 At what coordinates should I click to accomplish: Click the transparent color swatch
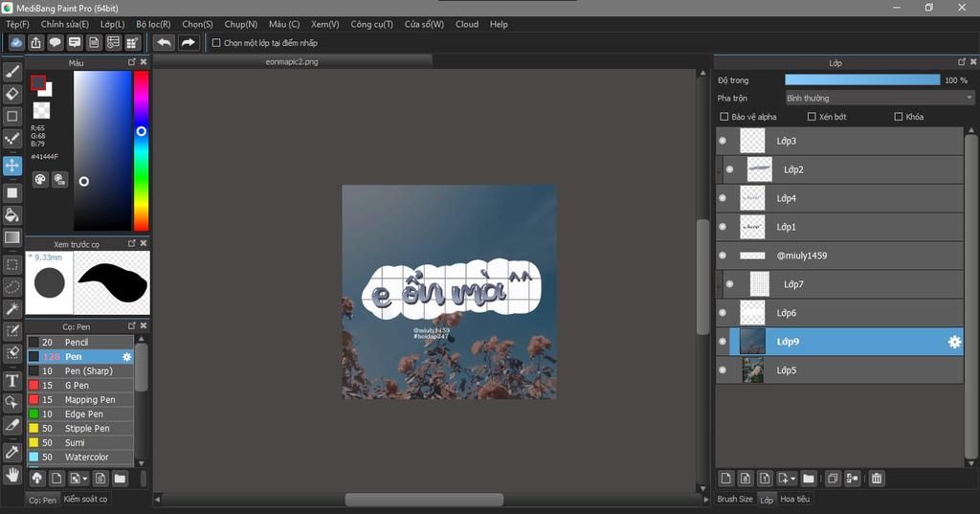(41, 110)
